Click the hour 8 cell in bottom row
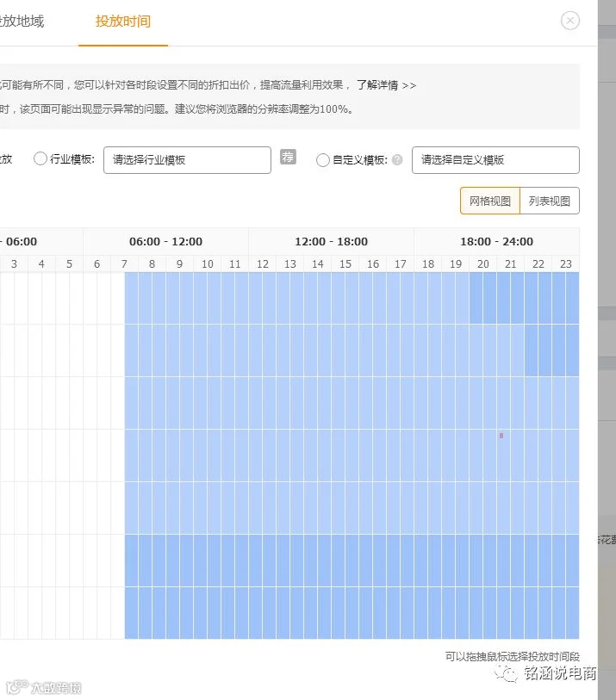The height and width of the screenshot is (700, 616). pos(152,613)
